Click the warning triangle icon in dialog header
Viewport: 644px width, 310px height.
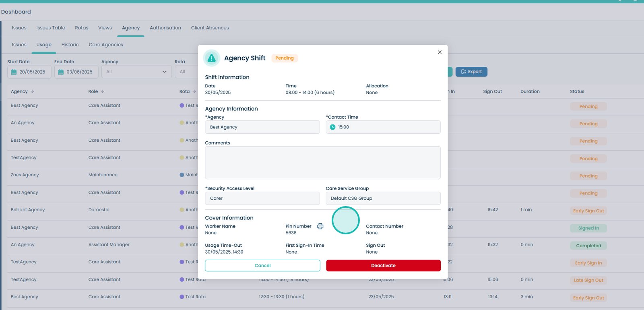click(211, 58)
